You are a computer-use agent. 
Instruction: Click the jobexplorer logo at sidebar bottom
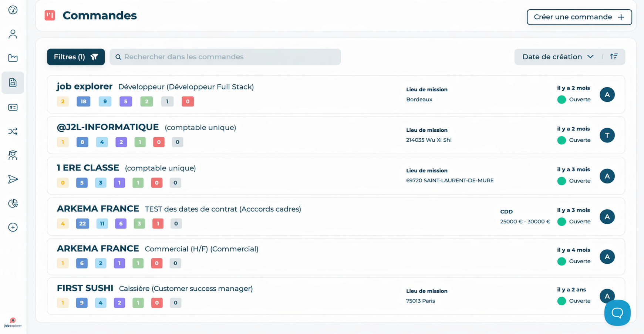coord(13,323)
